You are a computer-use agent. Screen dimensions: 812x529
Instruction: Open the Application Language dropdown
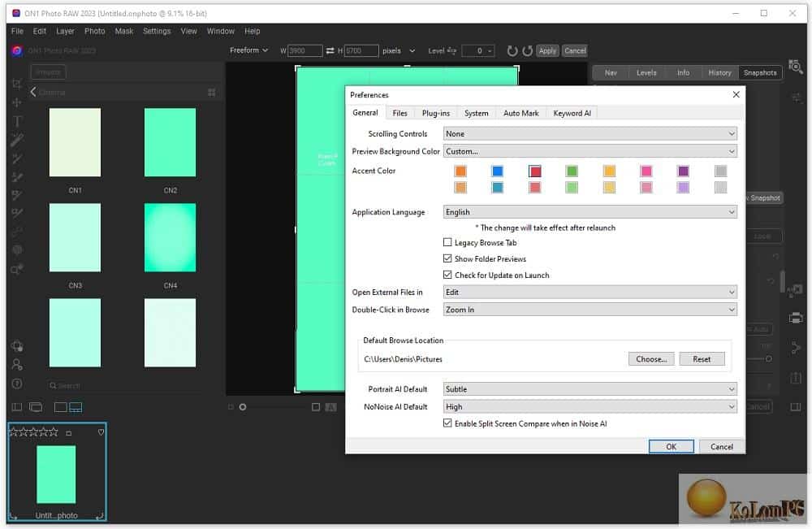[x=590, y=212]
